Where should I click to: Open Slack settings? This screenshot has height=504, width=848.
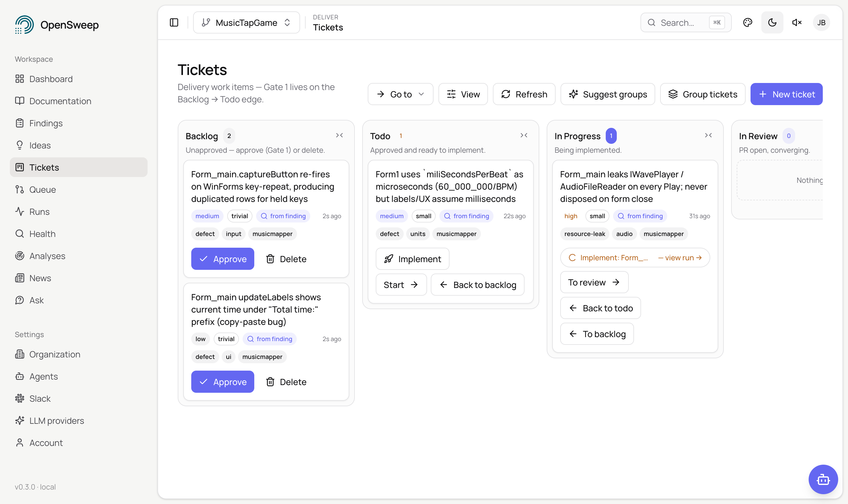(x=78, y=398)
